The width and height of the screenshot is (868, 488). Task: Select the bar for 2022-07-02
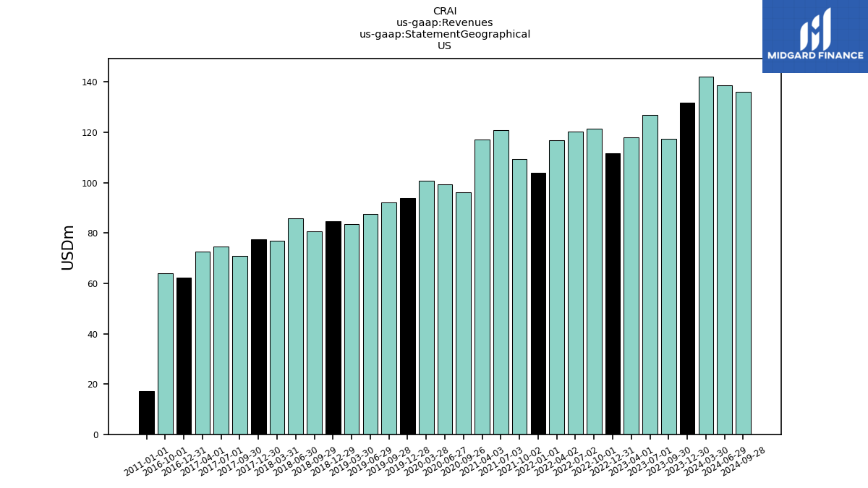click(576, 283)
